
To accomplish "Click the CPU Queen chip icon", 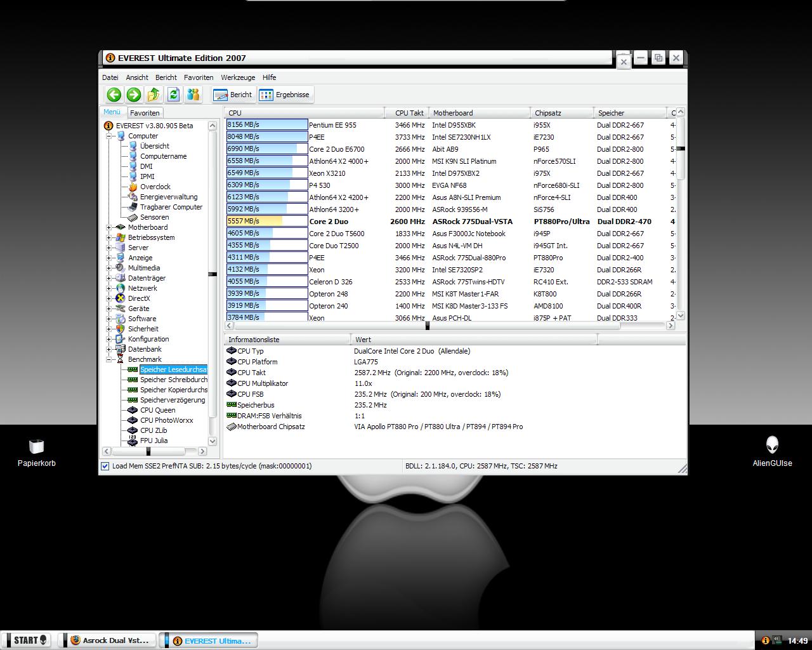I will tap(133, 410).
